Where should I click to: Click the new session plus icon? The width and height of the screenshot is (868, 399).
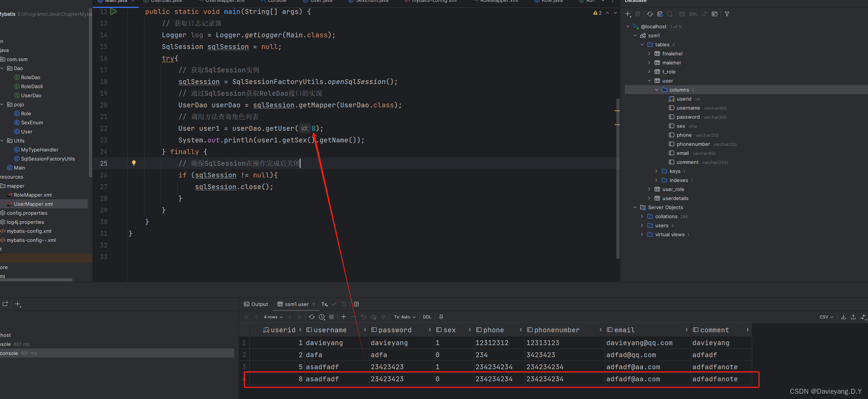(18, 304)
